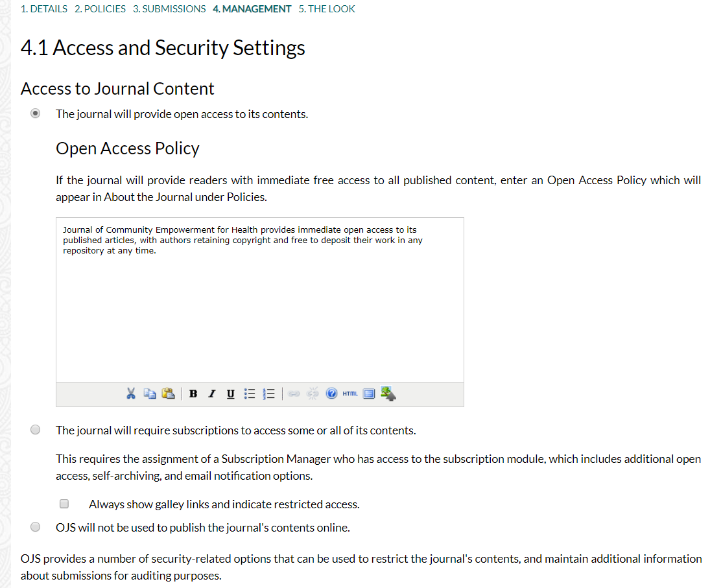Edit HTML source via HTML button
The image size is (710, 588).
coord(350,394)
